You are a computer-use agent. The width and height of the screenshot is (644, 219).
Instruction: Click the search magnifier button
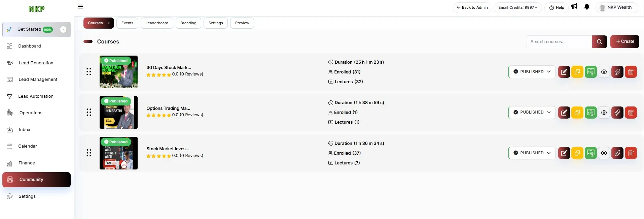[x=599, y=42]
